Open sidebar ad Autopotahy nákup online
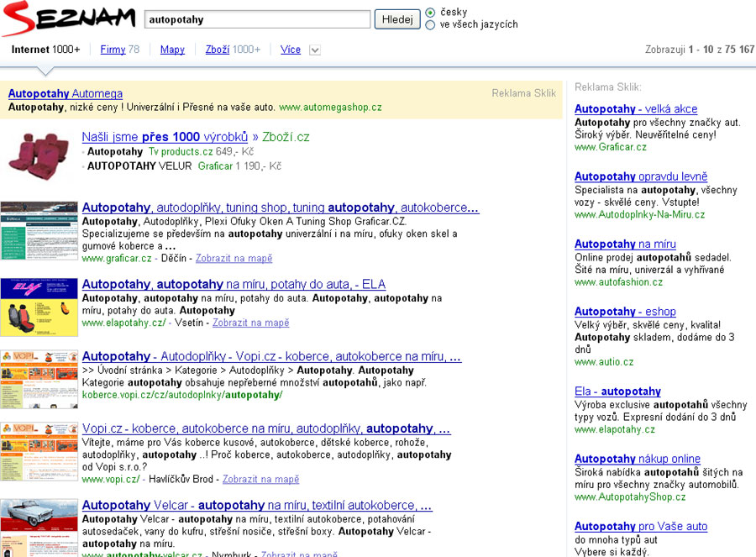This screenshot has height=557, width=756. coord(638,459)
